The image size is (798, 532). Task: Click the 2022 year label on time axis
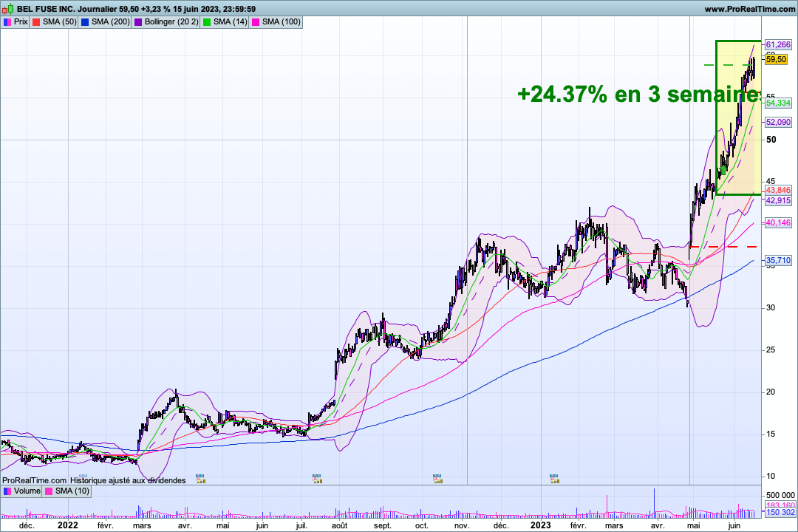tap(68, 525)
